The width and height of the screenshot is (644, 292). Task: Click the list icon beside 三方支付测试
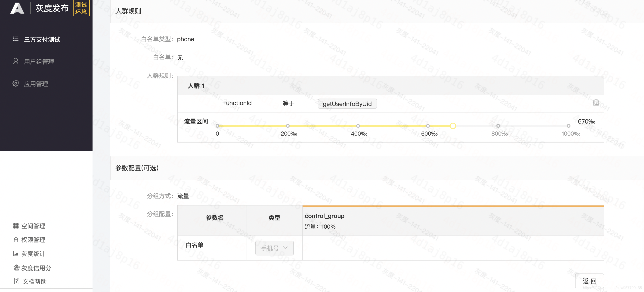[15, 39]
